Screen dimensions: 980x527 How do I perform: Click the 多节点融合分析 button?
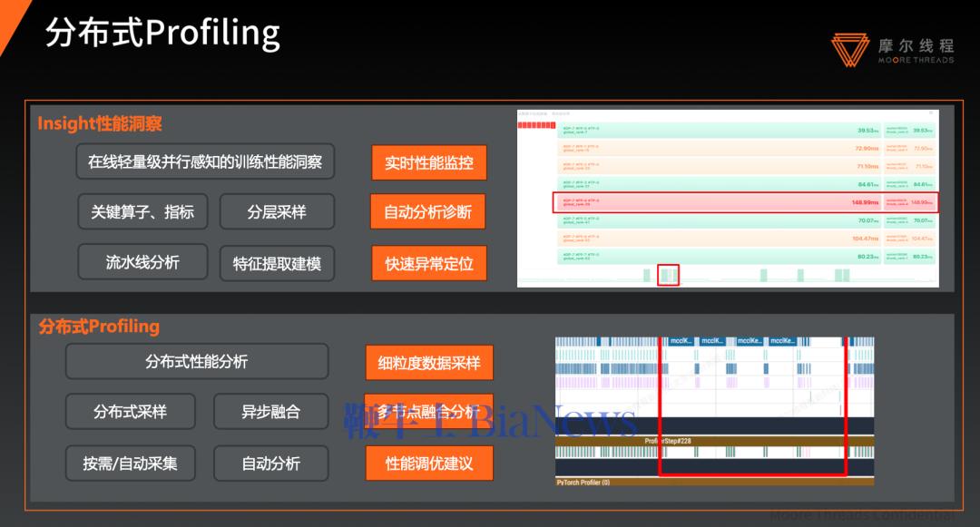(429, 412)
